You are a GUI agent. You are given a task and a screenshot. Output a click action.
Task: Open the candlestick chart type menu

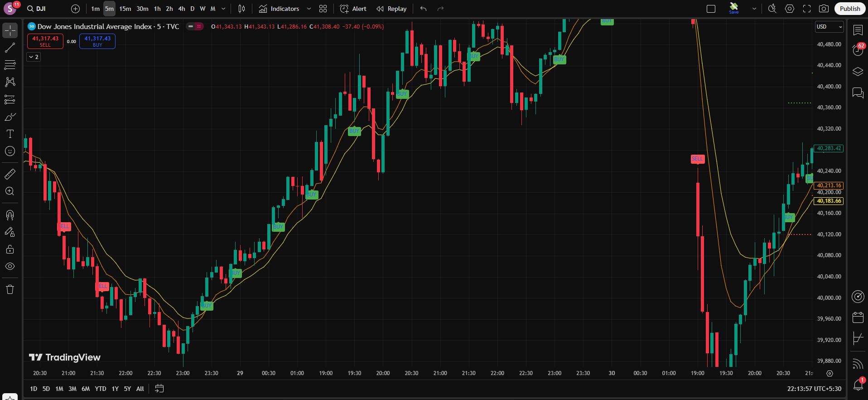[242, 9]
